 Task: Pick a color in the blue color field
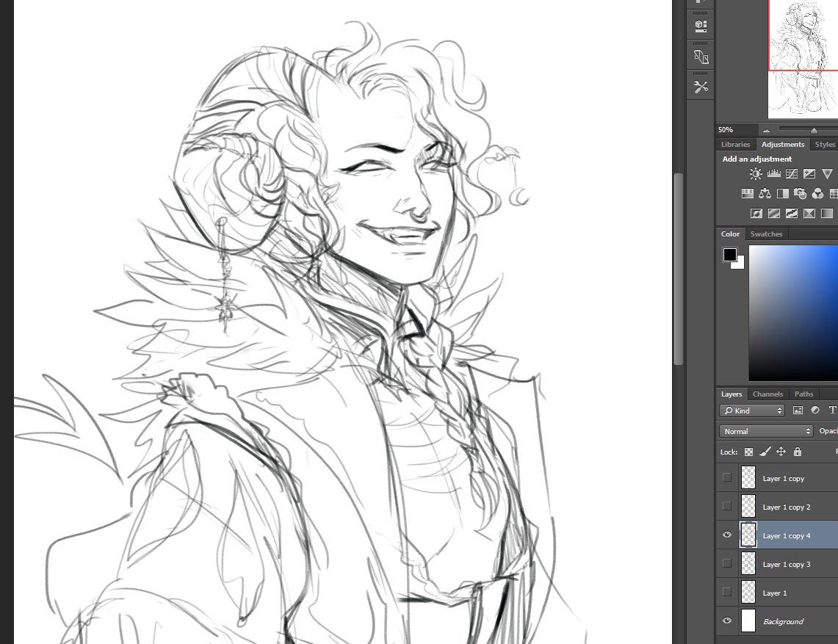click(x=793, y=313)
